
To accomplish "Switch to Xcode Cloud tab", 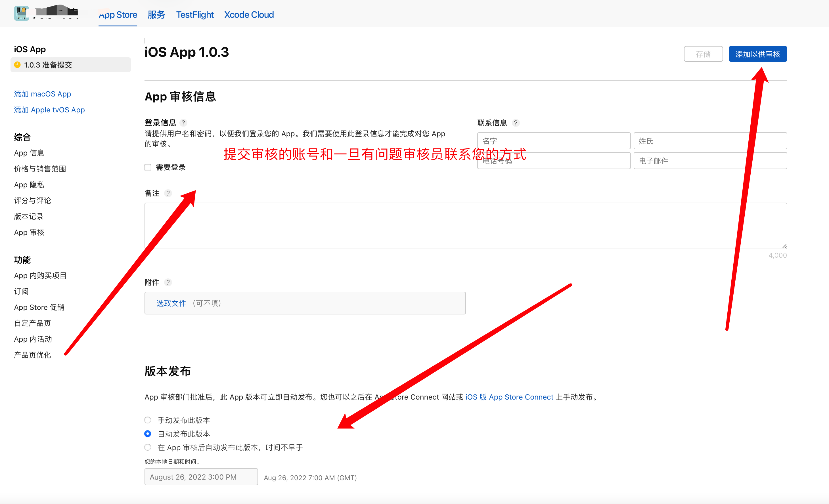I will click(x=249, y=15).
